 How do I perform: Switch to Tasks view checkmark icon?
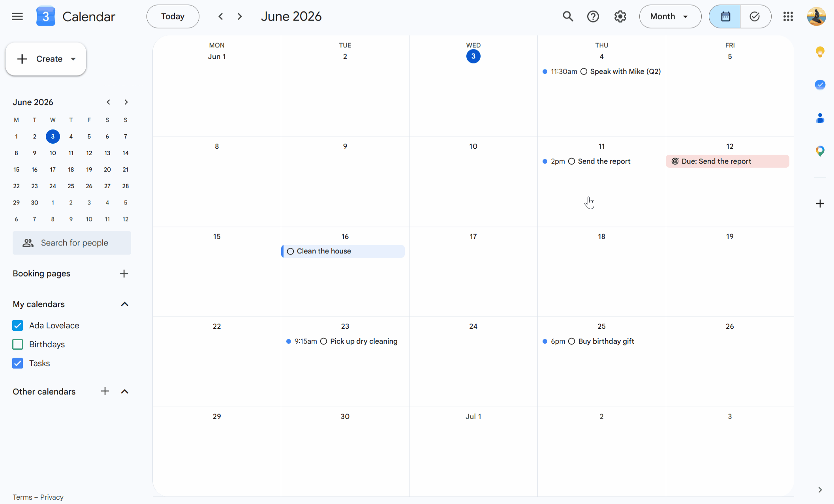pos(755,17)
